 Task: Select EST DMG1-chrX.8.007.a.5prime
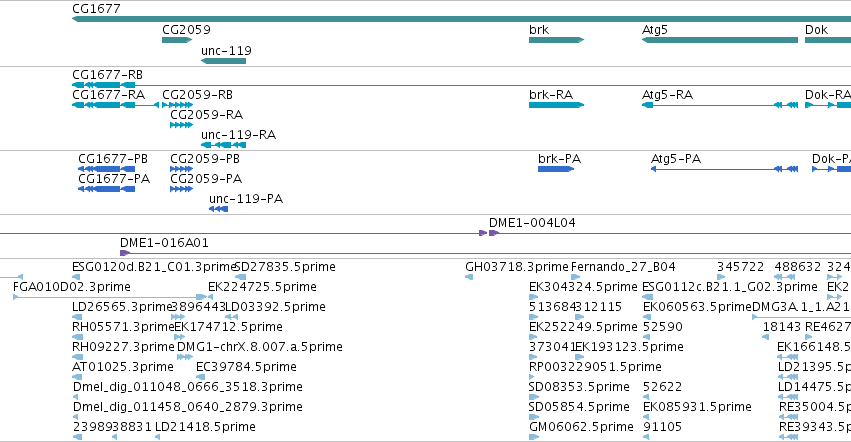click(259, 348)
